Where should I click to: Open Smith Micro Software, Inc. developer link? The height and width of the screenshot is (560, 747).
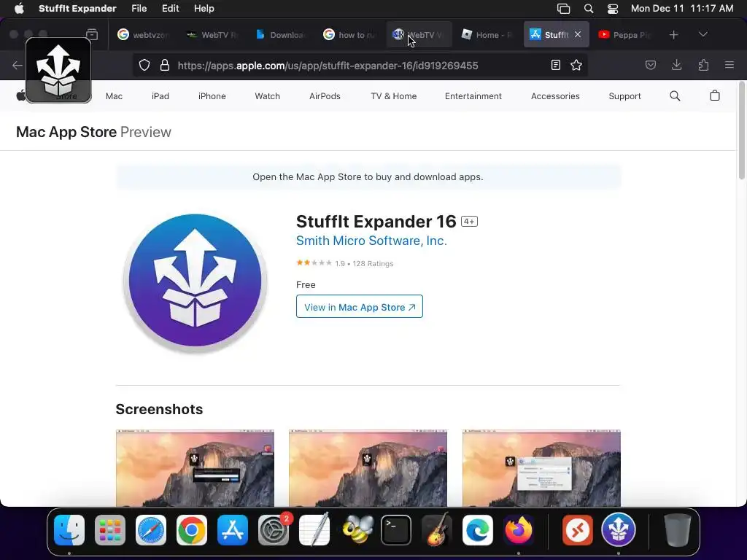tap(371, 241)
